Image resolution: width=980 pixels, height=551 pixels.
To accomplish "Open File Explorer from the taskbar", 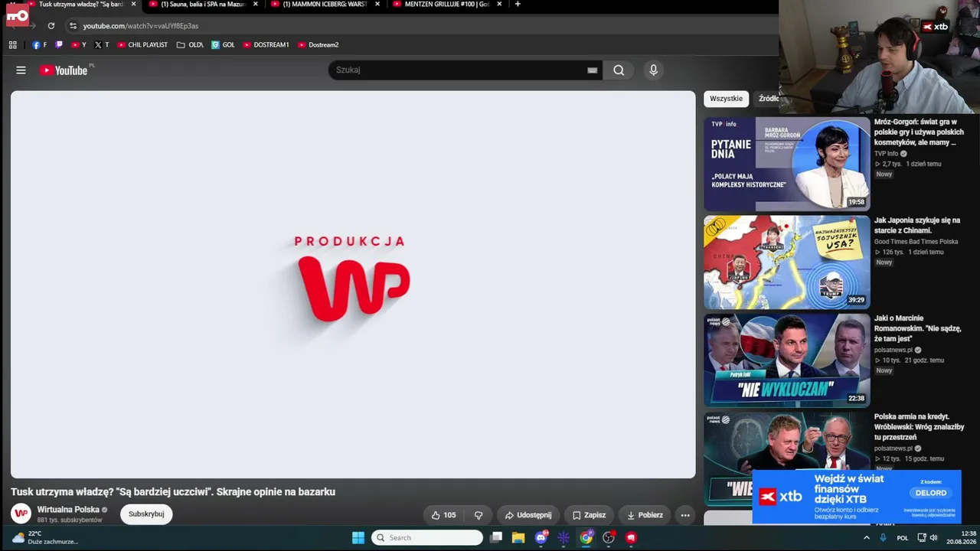I will [x=518, y=538].
